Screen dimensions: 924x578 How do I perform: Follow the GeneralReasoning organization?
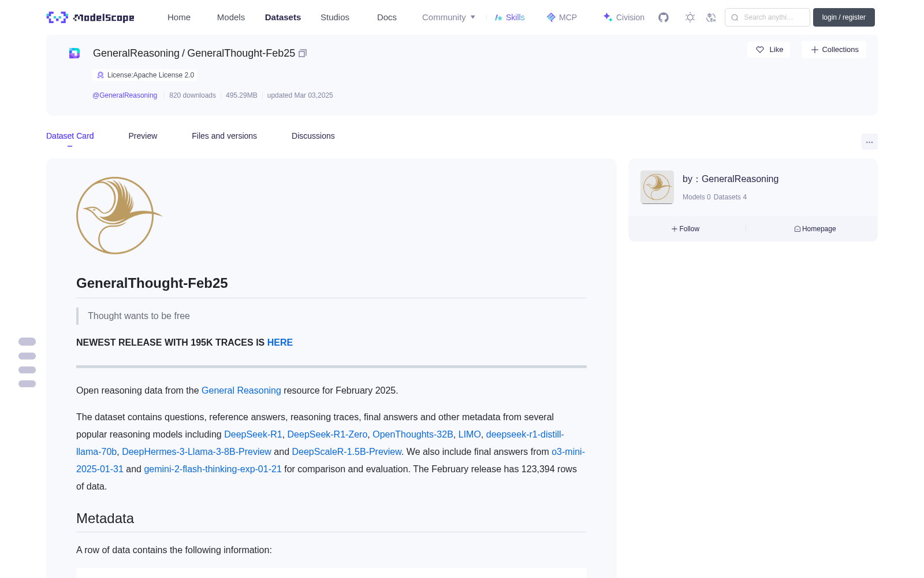[685, 229]
